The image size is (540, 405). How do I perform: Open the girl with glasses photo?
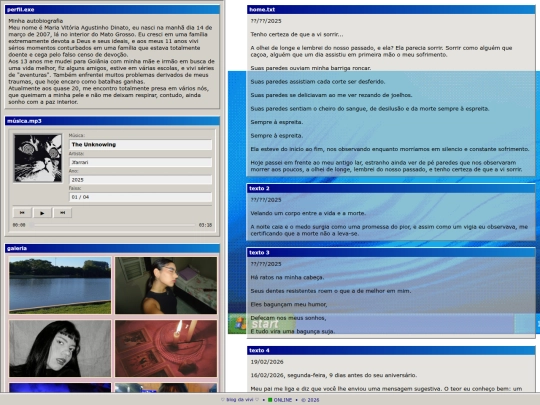click(166, 285)
